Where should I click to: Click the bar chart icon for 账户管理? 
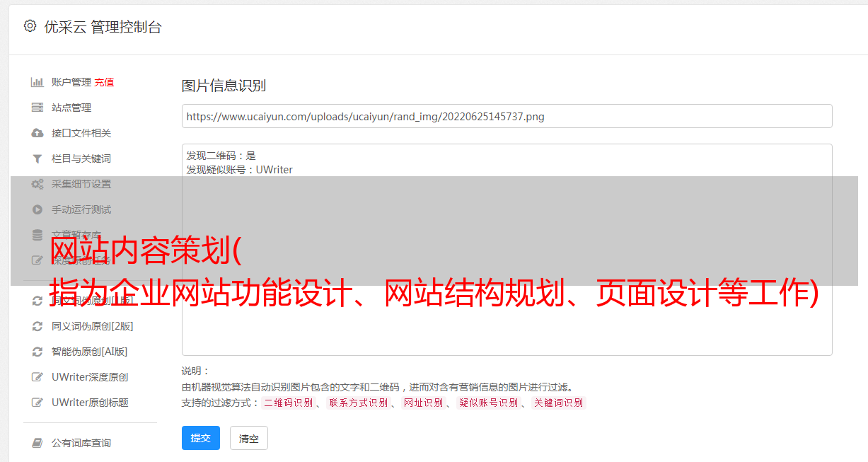37,82
